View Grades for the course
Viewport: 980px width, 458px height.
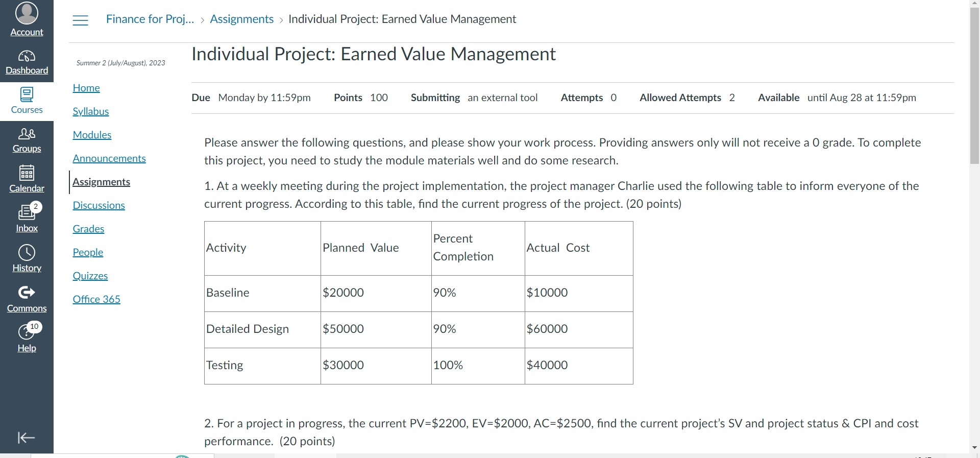coord(88,229)
